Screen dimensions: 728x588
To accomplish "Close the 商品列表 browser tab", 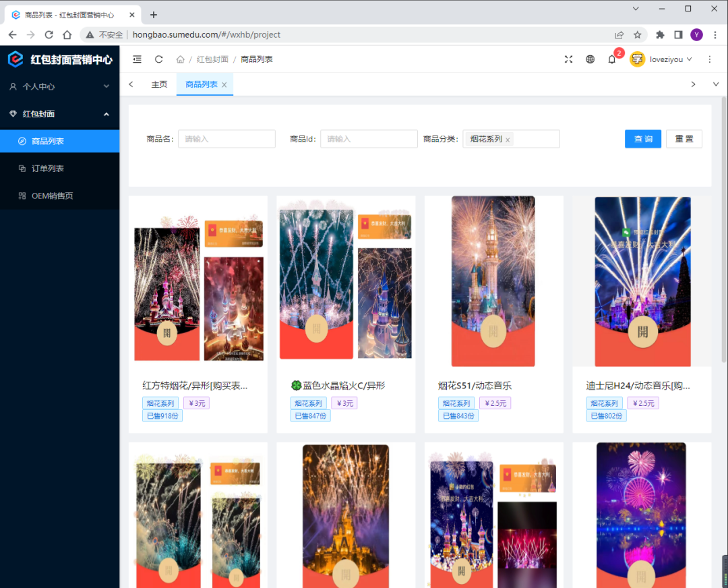I will pyautogui.click(x=132, y=15).
